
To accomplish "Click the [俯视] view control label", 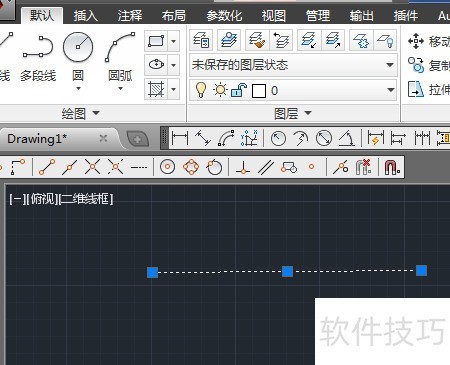I will pos(43,199).
